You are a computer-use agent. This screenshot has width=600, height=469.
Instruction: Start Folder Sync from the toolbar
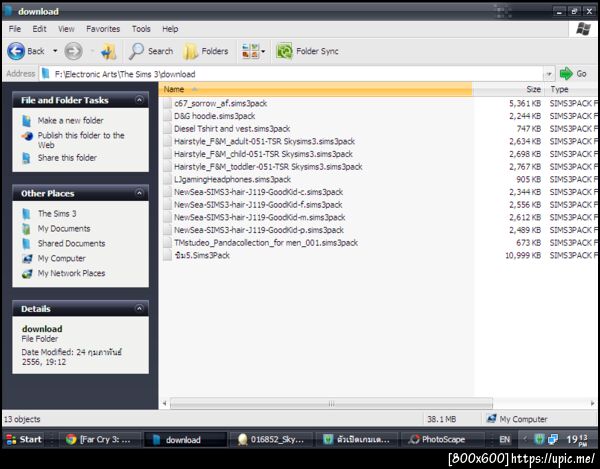point(307,51)
